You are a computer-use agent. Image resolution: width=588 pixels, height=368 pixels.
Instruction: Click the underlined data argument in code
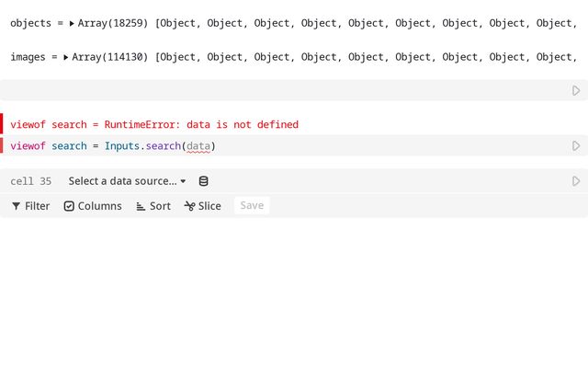click(198, 146)
